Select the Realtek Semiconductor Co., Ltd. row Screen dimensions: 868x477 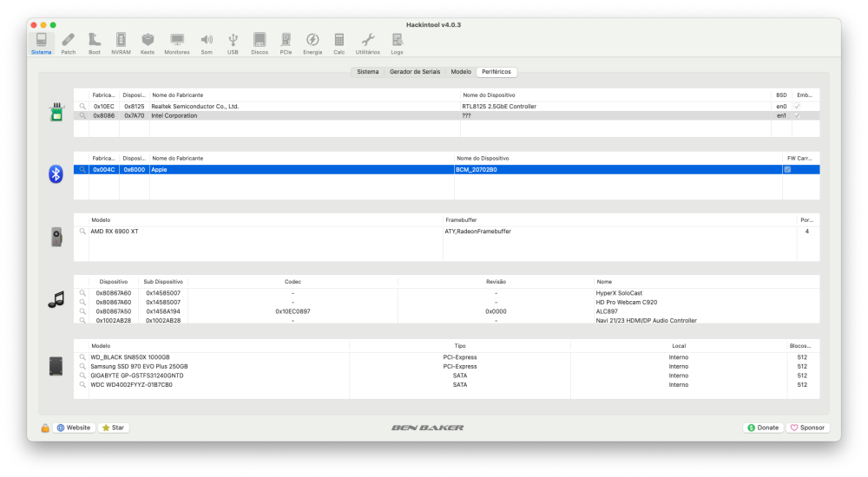coord(446,107)
